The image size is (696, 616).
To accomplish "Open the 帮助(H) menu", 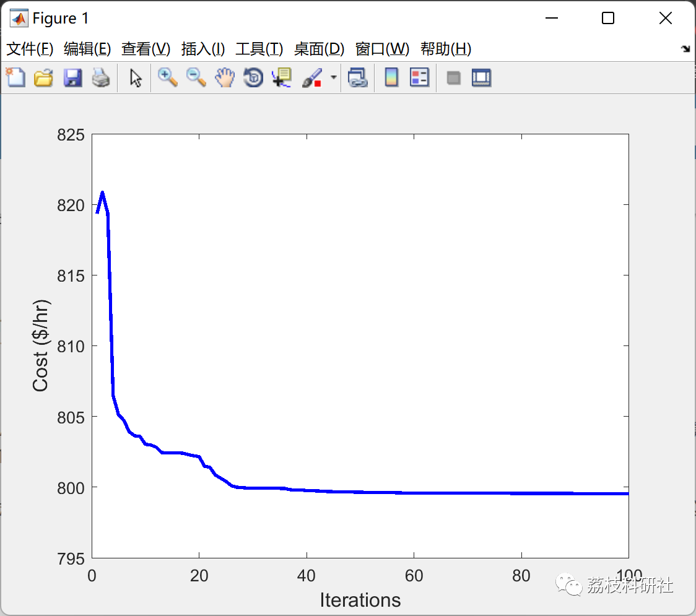I will click(x=446, y=49).
